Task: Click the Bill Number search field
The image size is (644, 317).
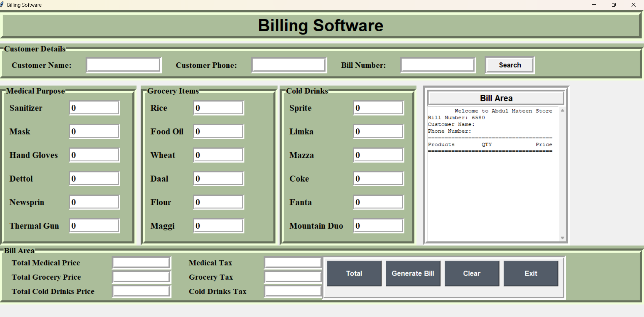Action: pos(437,65)
